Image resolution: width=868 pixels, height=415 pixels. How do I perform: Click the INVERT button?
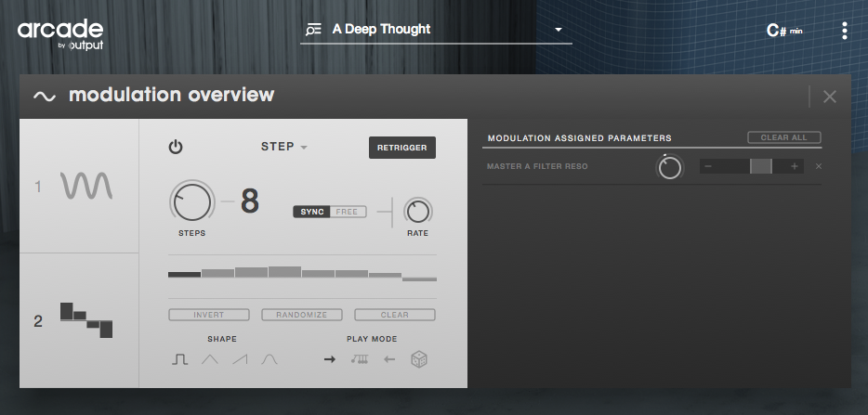point(209,315)
